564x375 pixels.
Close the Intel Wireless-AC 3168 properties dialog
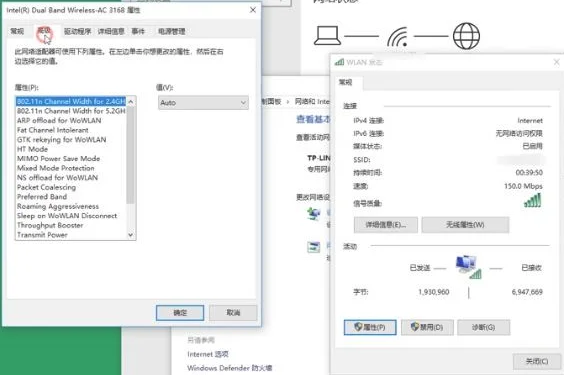253,10
